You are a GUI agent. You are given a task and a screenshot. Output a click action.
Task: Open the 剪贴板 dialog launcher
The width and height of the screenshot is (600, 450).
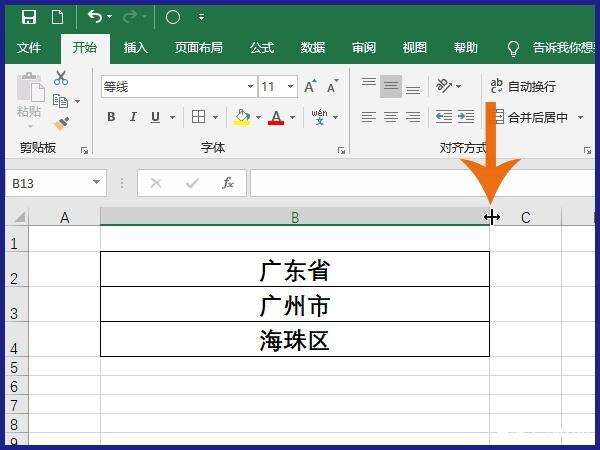pyautogui.click(x=85, y=151)
